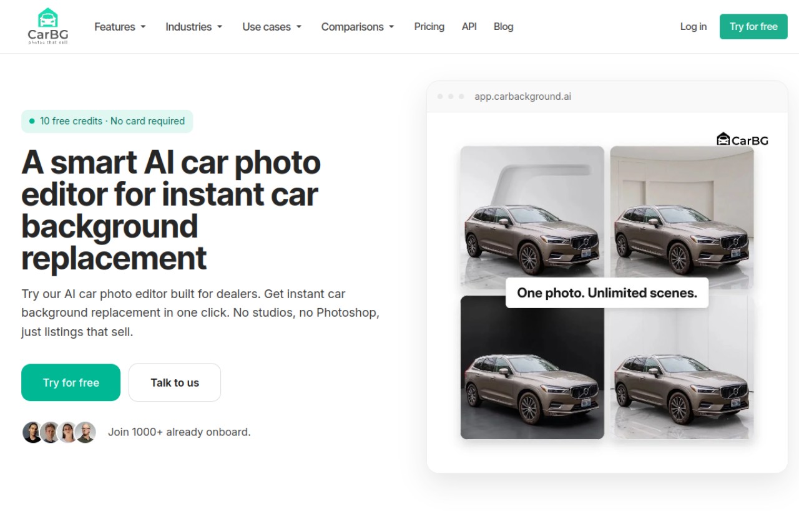This screenshot has height=532, width=799.
Task: Open the API link in navigation
Action: coord(469,27)
